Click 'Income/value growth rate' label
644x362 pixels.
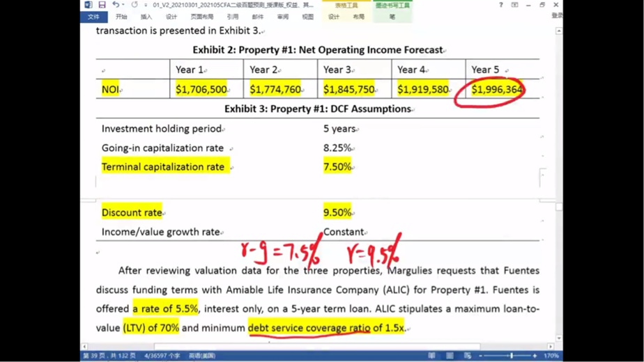[160, 232]
